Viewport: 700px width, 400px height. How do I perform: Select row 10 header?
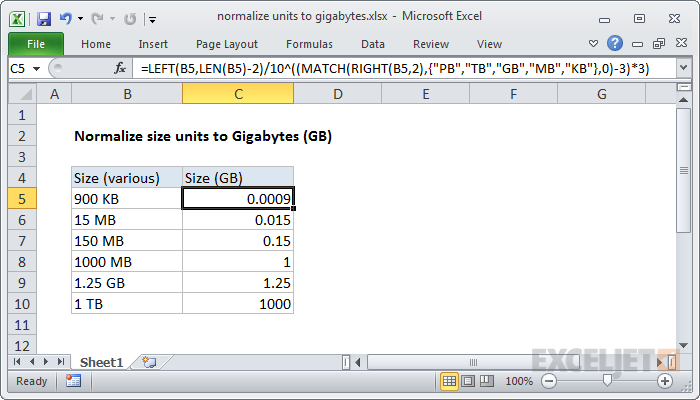click(x=22, y=304)
